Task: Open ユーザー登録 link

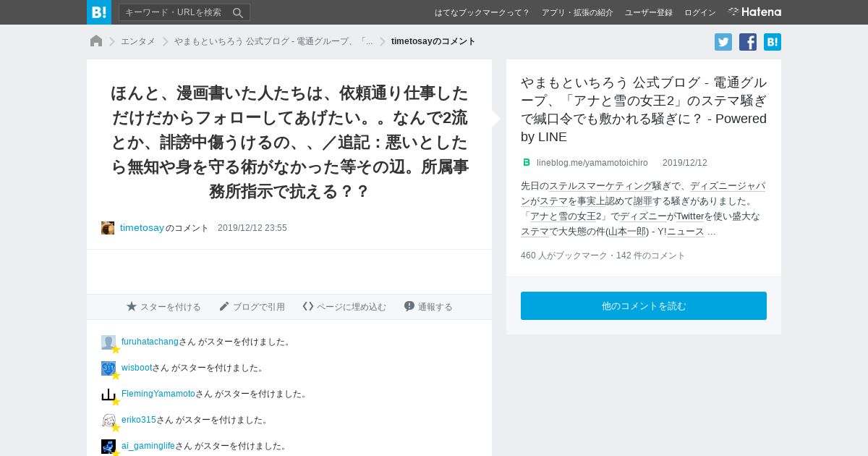Action: 649,12
